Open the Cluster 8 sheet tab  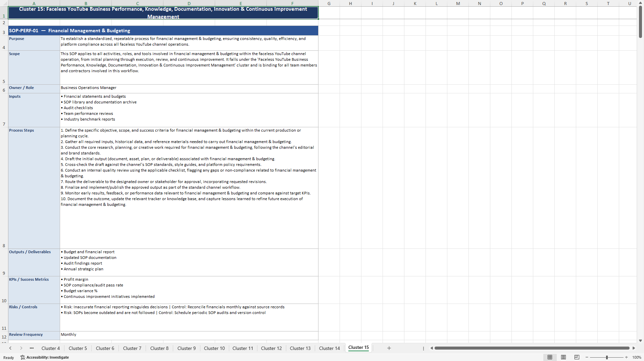point(159,348)
